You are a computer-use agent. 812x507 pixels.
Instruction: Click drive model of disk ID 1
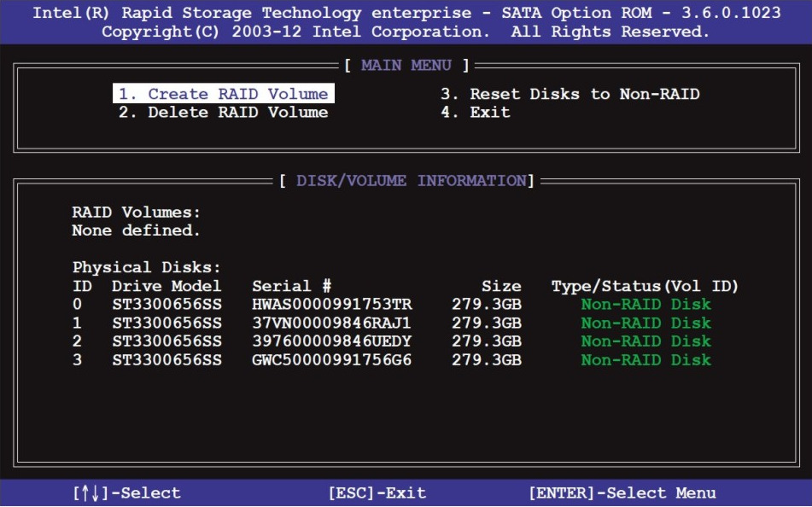[x=166, y=323]
